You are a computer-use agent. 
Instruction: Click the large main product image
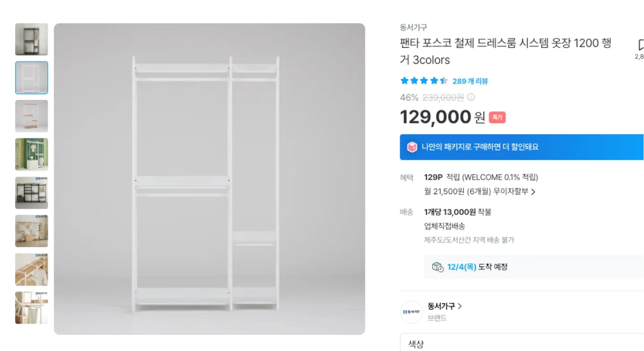209,179
